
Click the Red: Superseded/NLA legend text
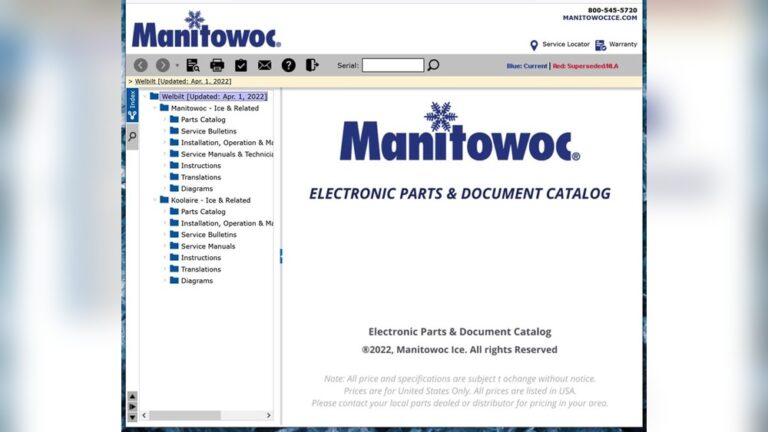[585, 66]
